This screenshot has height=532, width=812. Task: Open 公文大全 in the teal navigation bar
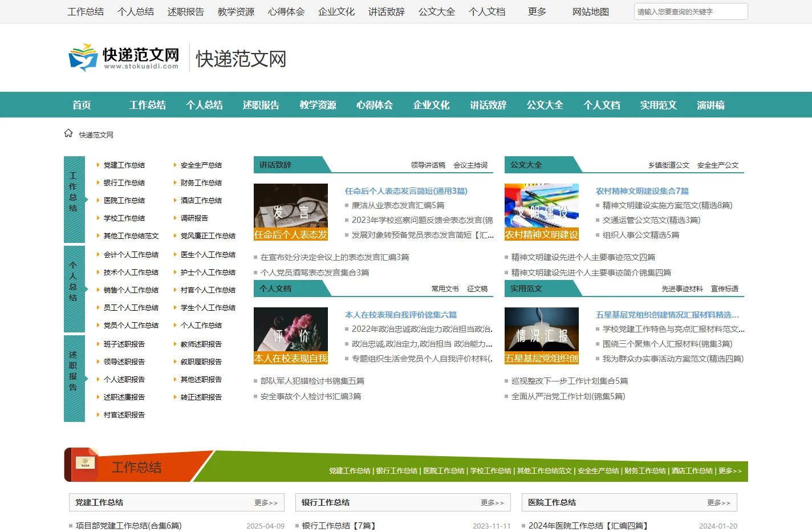pyautogui.click(x=545, y=105)
